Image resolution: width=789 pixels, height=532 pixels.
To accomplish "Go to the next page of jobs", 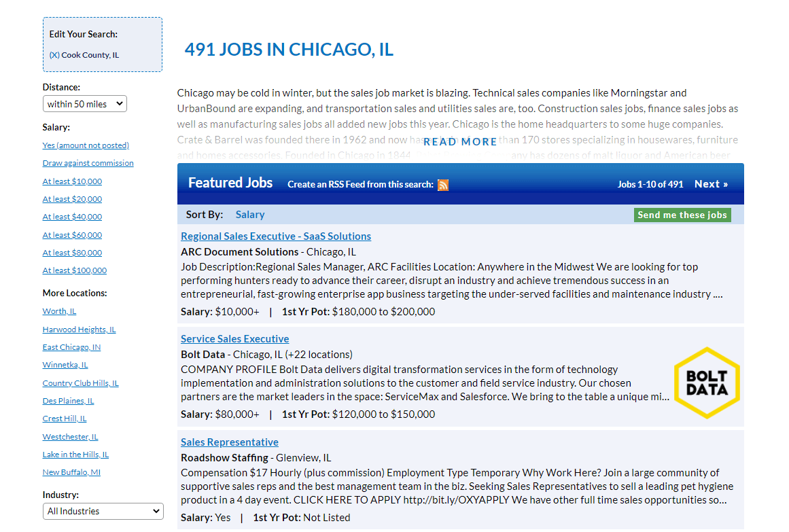I will (x=711, y=183).
